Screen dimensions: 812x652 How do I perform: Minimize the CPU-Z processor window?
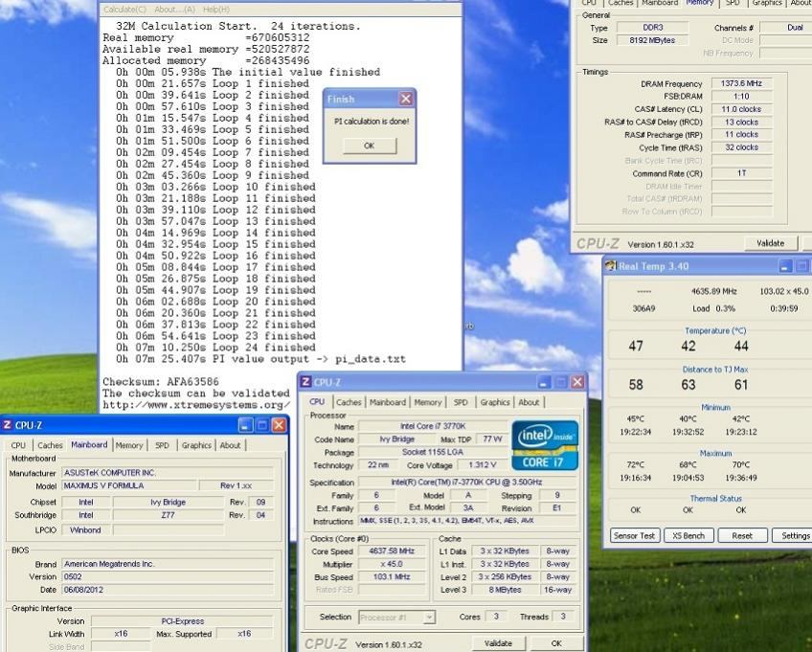543,382
